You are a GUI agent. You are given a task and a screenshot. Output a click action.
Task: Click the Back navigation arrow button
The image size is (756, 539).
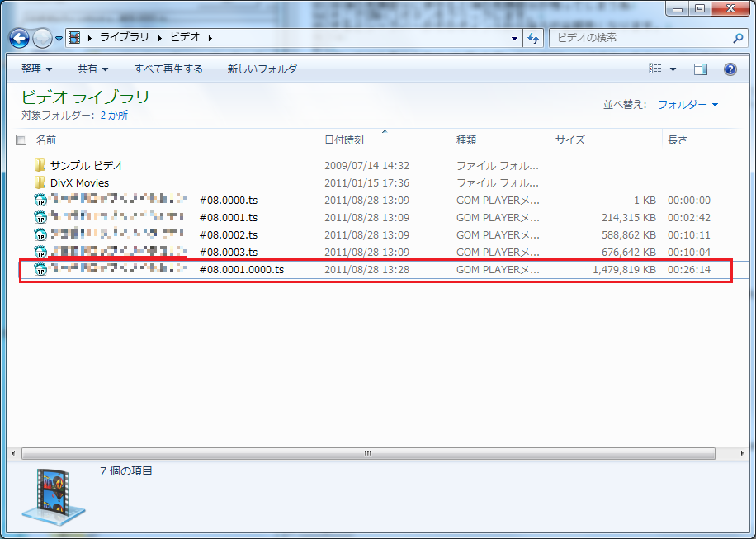(20, 38)
